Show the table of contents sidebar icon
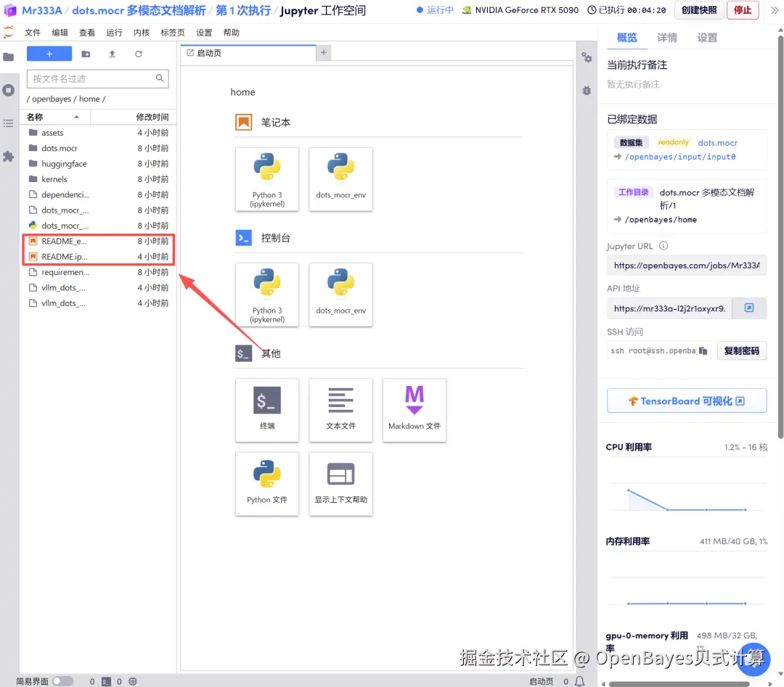 pos(9,123)
